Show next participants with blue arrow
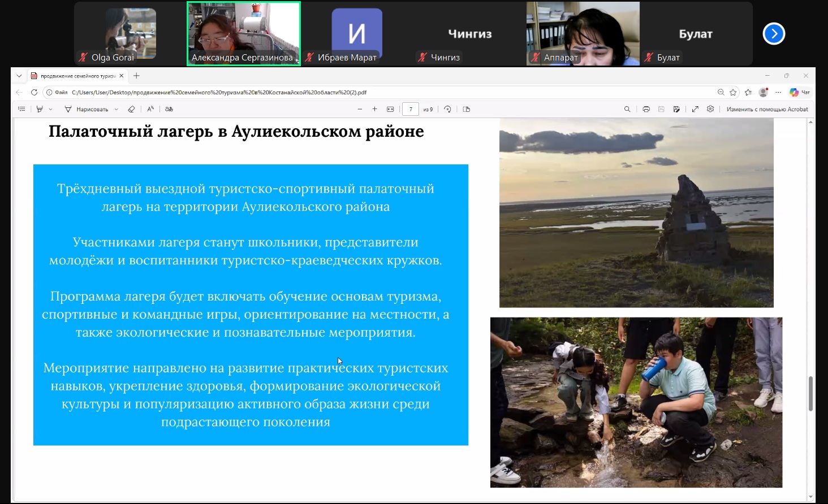The image size is (828, 504). 774,34
